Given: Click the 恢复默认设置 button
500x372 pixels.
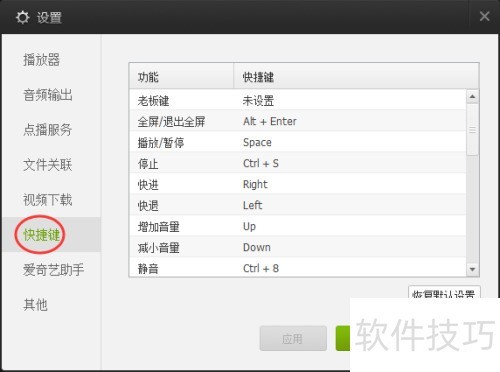Looking at the screenshot, I should click(x=444, y=292).
